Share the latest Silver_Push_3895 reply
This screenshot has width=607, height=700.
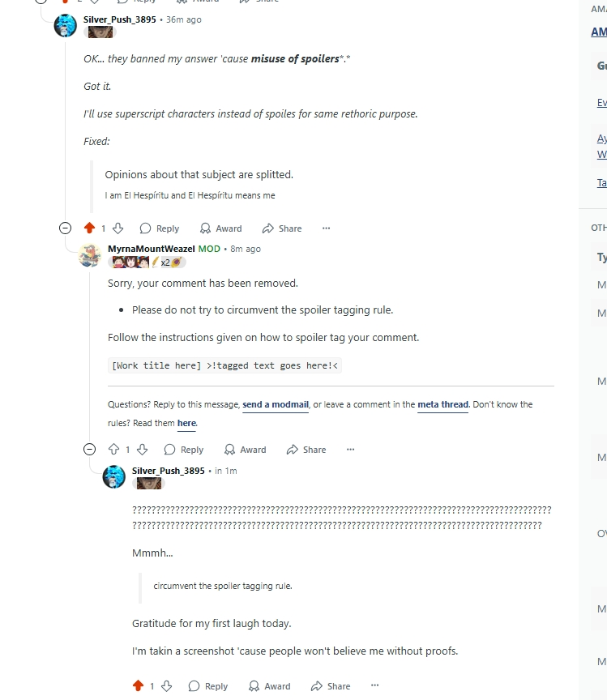[331, 686]
